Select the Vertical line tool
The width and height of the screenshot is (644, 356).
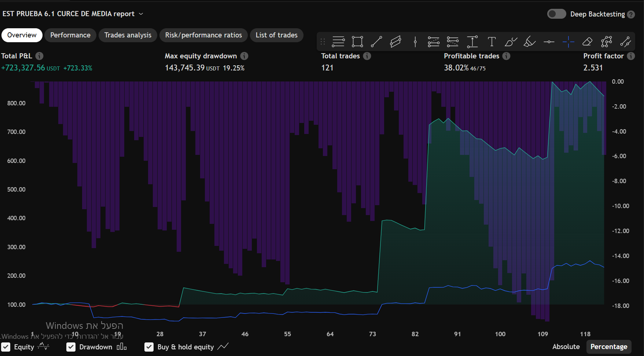[415, 42]
